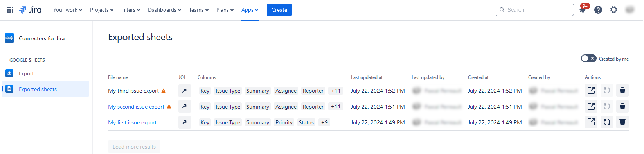The width and height of the screenshot is (644, 154).
Task: Open the Dashboards dropdown
Action: (x=164, y=10)
